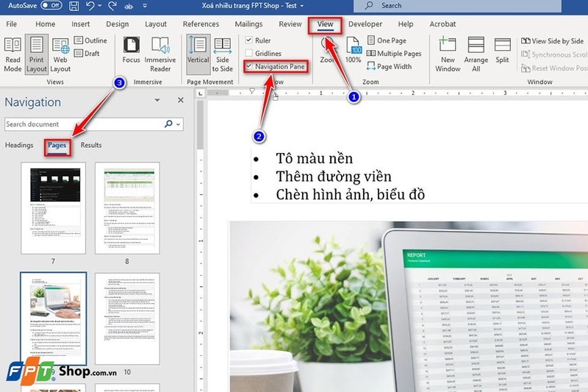Select Multiple Pages zoom

tap(394, 53)
